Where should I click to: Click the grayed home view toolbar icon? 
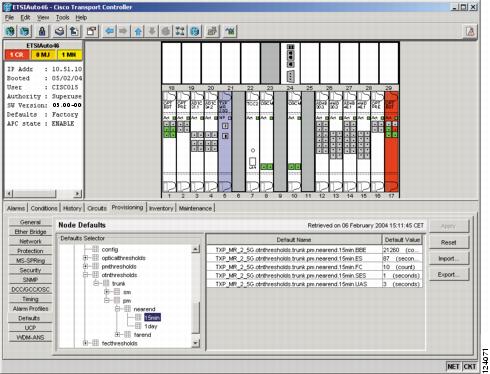pos(166,31)
